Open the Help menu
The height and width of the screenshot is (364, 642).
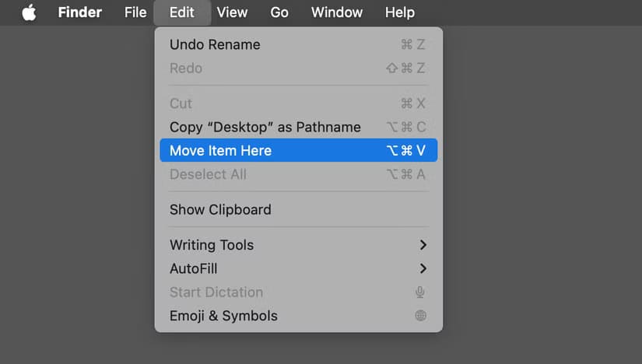[x=400, y=12]
